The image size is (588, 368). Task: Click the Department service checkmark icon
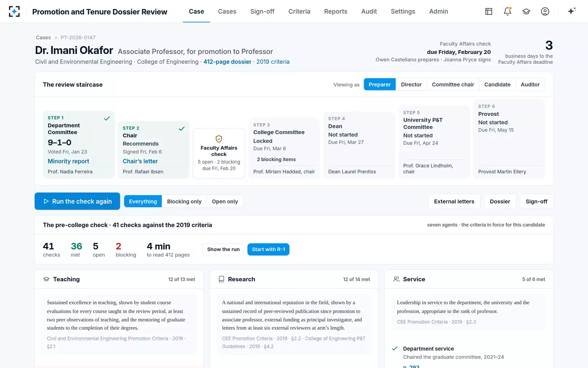click(395, 349)
